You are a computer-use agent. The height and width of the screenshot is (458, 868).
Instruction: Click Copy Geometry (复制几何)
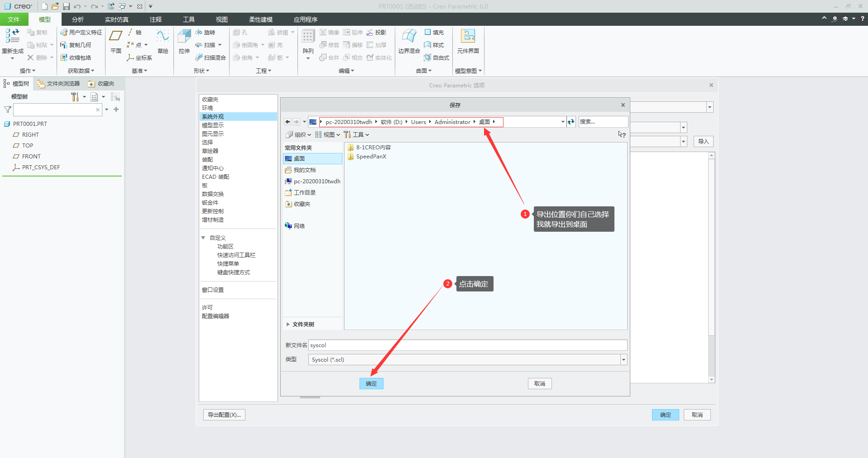click(x=76, y=45)
